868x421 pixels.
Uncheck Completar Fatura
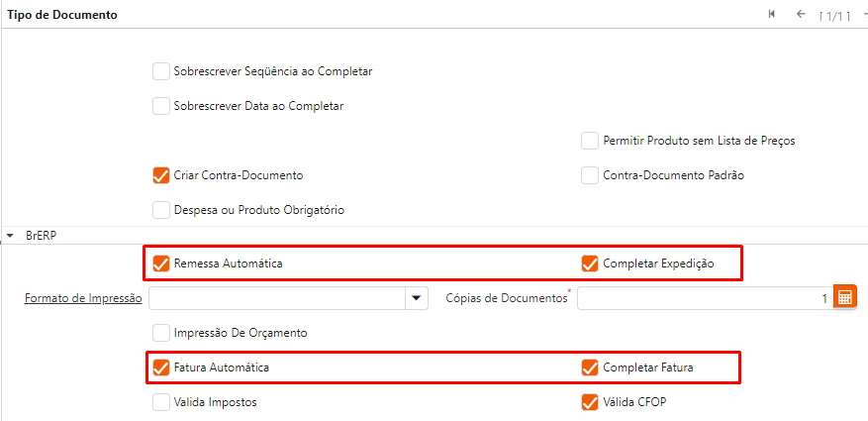coord(590,368)
